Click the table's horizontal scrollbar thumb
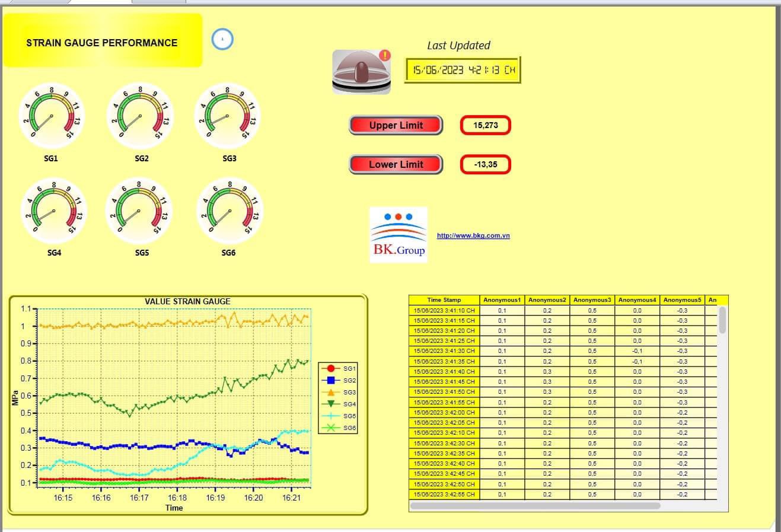Viewport: 781px width, 532px height. (x=535, y=506)
